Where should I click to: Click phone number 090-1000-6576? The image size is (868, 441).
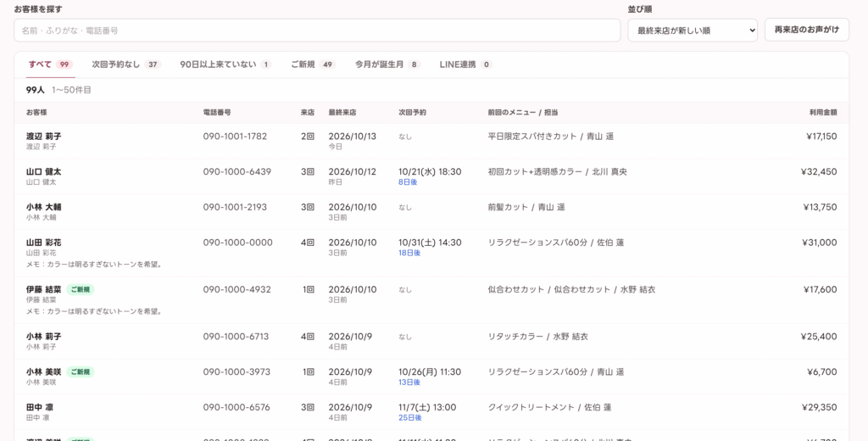[237, 408]
